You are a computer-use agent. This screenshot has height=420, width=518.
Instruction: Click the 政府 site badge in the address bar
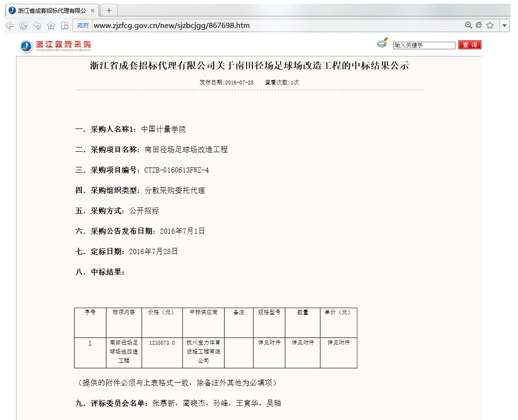pos(82,26)
